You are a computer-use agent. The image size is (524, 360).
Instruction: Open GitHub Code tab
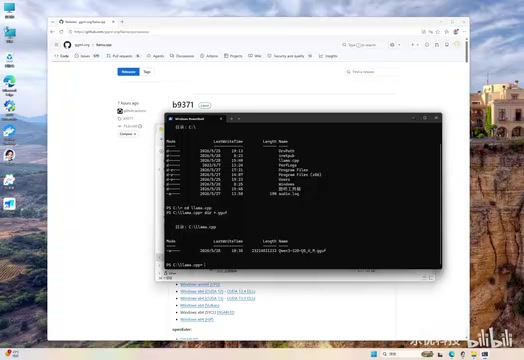pos(61,56)
